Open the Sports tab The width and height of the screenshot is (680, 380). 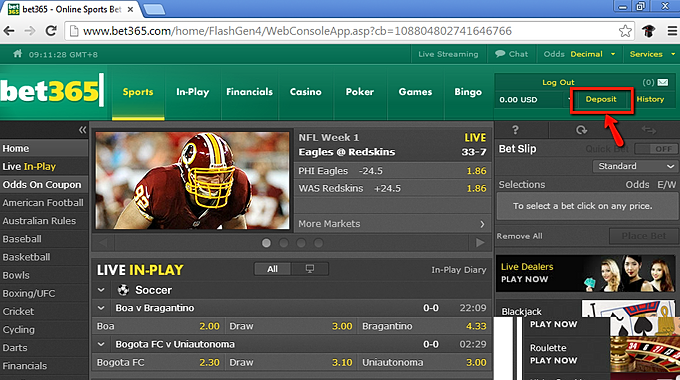[138, 92]
